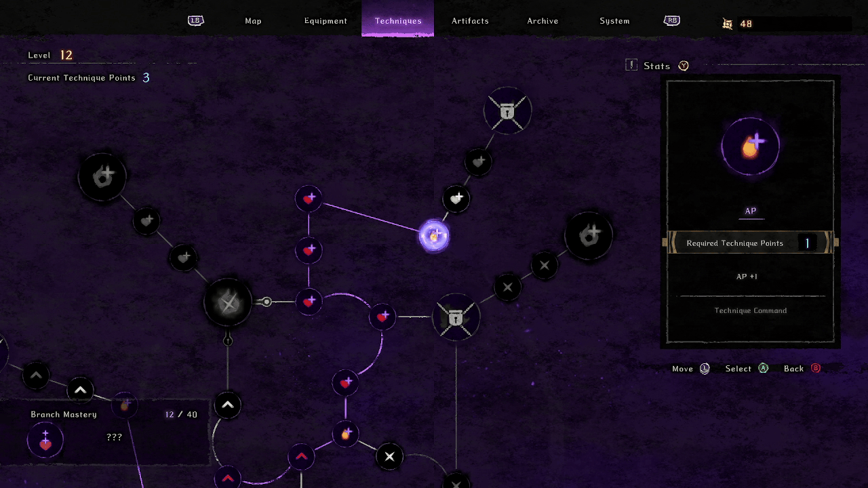Select the chevron node just above Branch Mastery label
The width and height of the screenshot is (868, 488).
pos(80,390)
